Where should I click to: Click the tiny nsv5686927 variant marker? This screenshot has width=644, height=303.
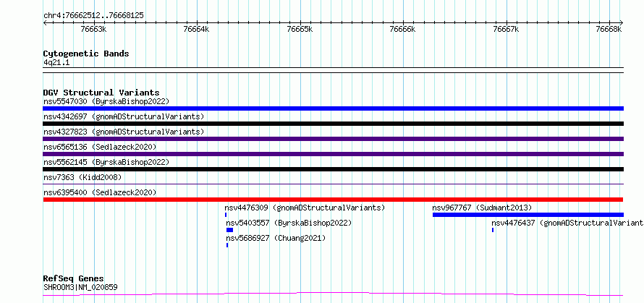point(227,245)
